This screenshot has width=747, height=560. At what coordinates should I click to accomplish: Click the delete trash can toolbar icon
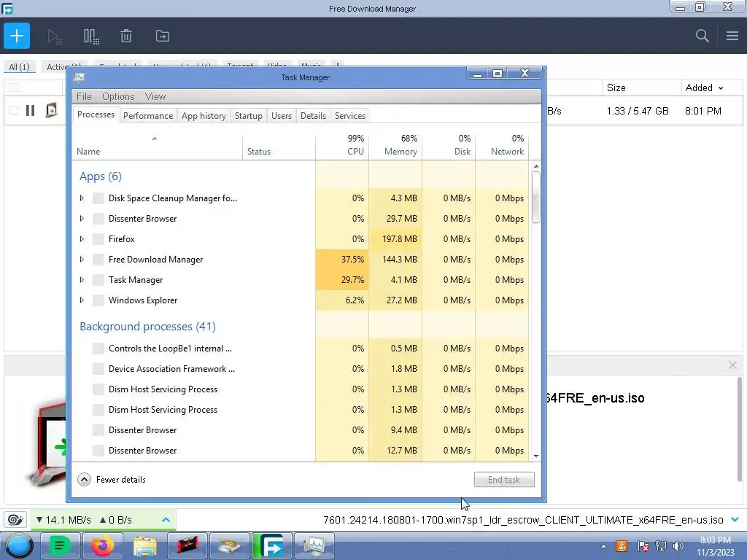[125, 36]
